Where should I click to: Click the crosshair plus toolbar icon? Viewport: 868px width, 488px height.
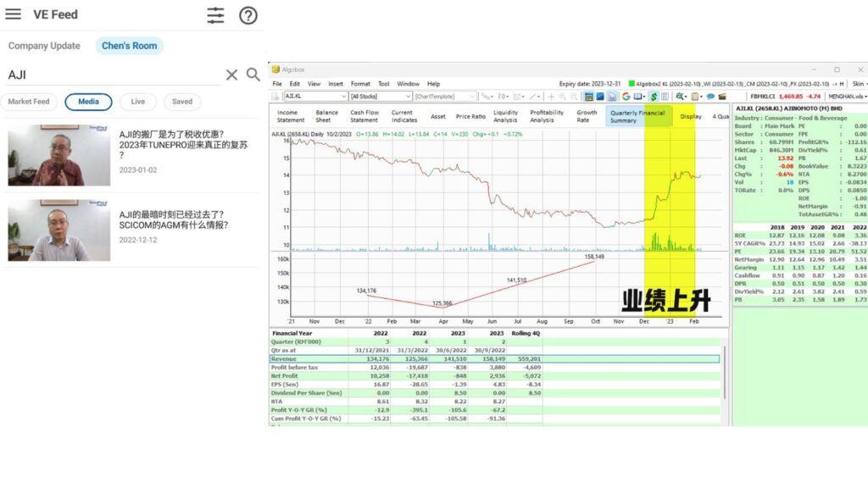[551, 97]
